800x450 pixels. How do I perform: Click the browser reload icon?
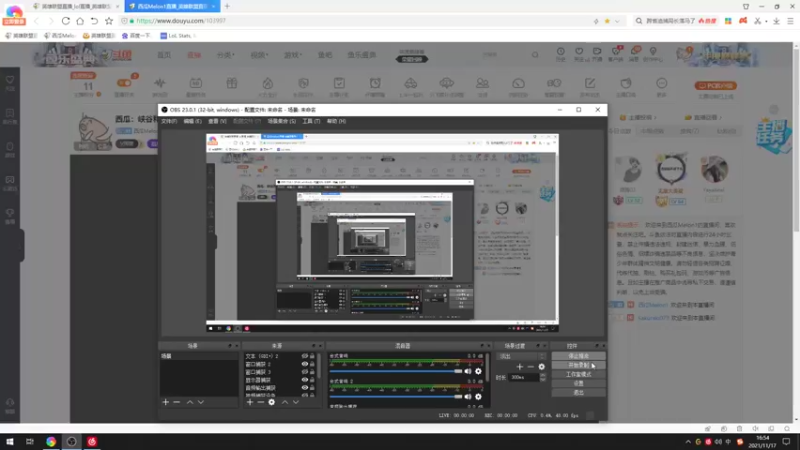[66, 21]
